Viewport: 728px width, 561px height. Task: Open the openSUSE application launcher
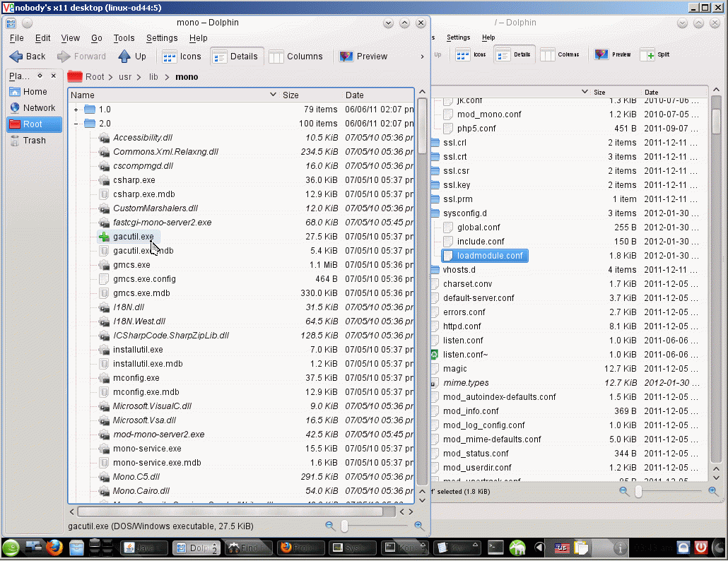click(x=11, y=548)
